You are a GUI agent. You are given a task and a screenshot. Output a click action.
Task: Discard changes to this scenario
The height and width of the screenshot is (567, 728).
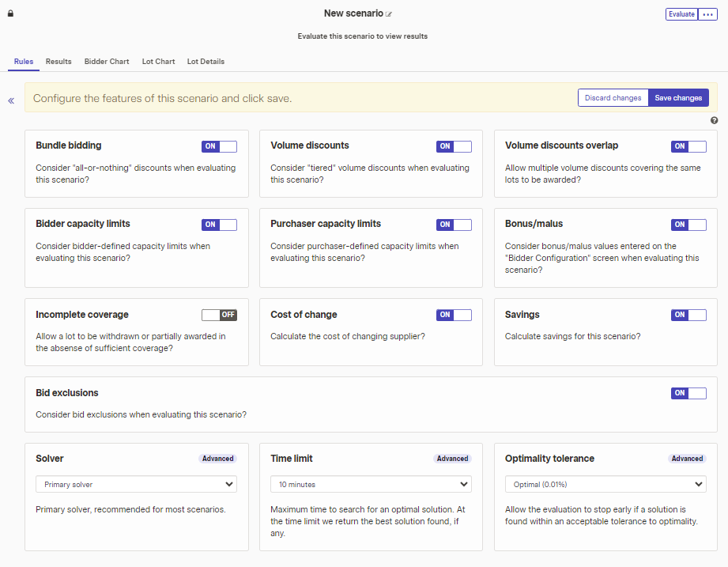coord(613,97)
